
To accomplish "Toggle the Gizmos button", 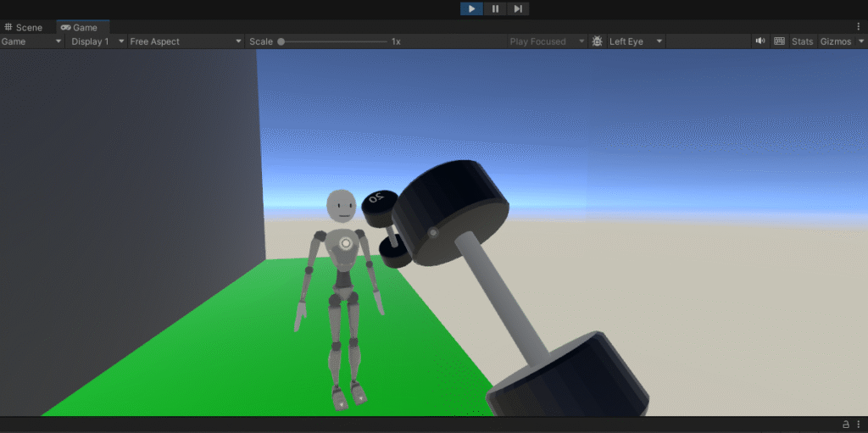I will [x=836, y=42].
